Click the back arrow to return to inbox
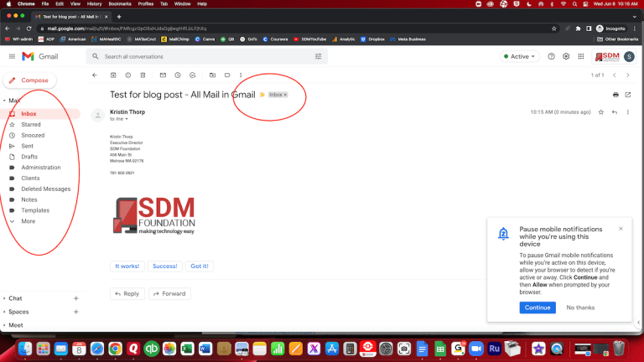The height and width of the screenshot is (362, 644). [95, 75]
